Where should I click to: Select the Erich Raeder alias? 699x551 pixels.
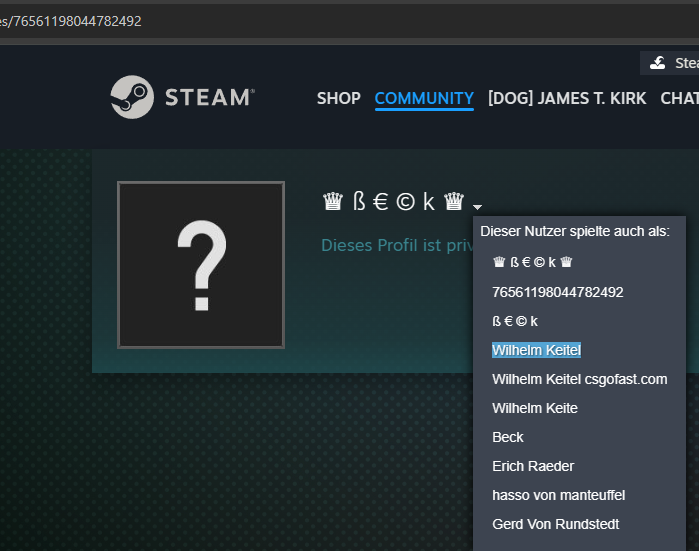point(533,466)
